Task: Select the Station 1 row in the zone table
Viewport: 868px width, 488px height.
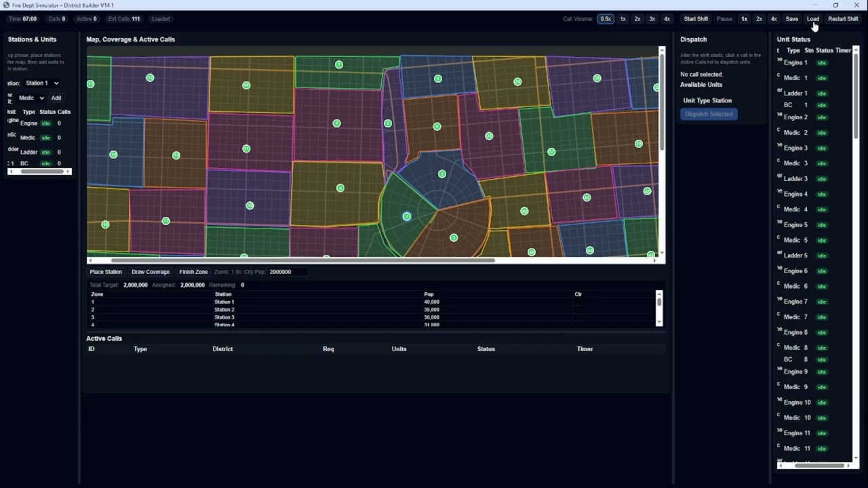Action: [x=372, y=302]
